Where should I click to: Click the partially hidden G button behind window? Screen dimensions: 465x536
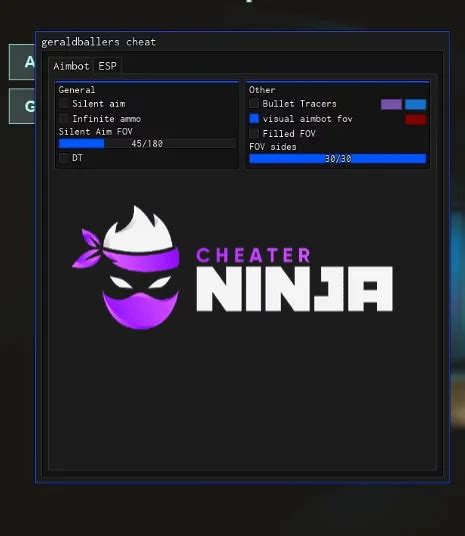coord(22,106)
